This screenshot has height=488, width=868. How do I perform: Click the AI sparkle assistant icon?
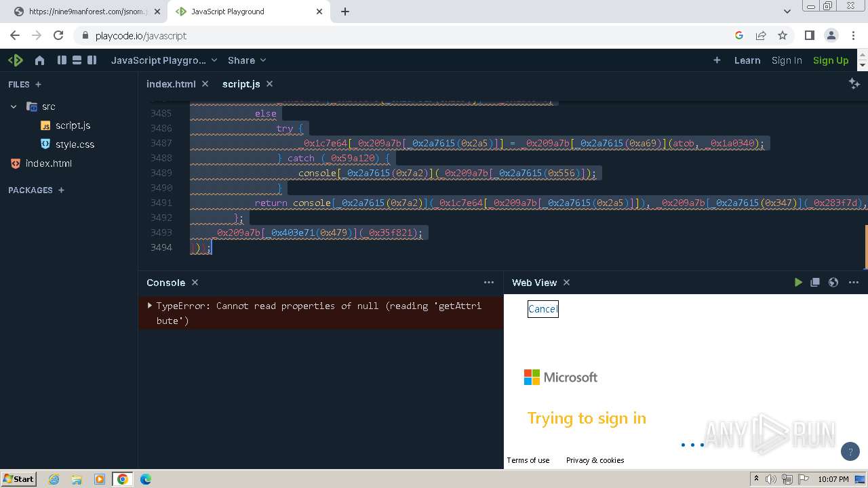(x=854, y=83)
